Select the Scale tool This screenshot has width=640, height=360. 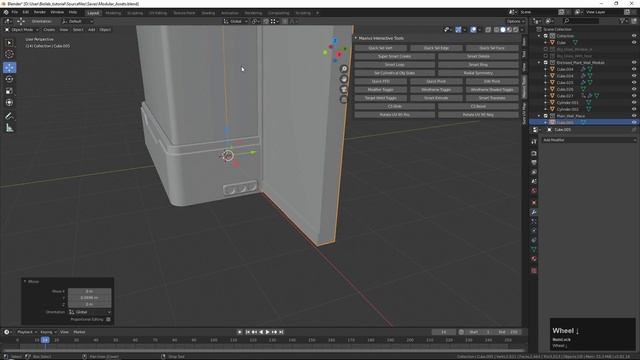click(x=9, y=91)
